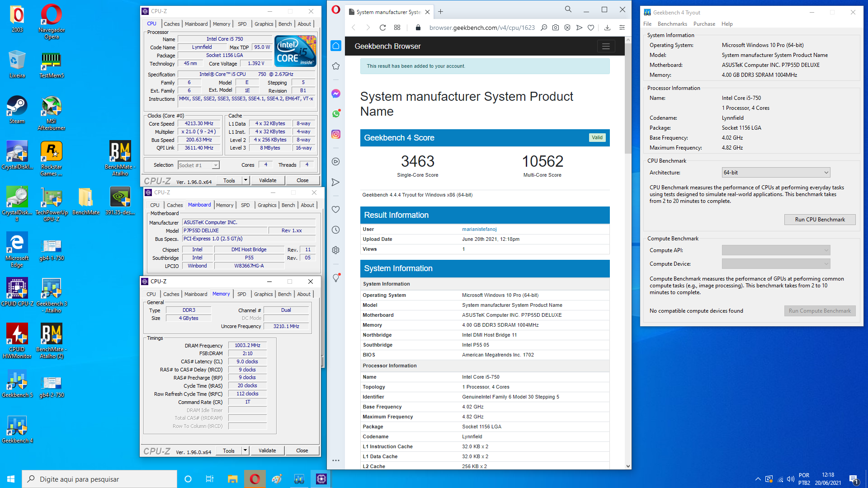Screen dimensions: 868x488
Task: Click Run CPU Benchmark button
Action: point(820,220)
